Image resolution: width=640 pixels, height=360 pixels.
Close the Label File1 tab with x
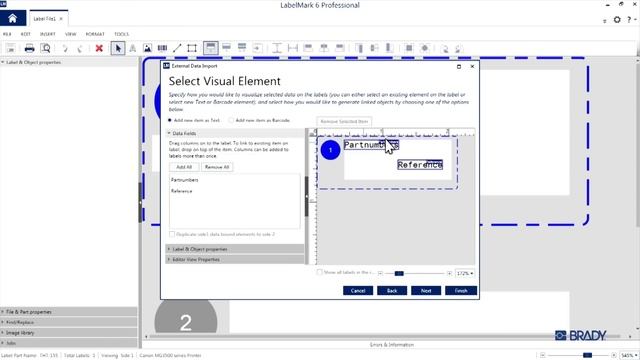[61, 19]
